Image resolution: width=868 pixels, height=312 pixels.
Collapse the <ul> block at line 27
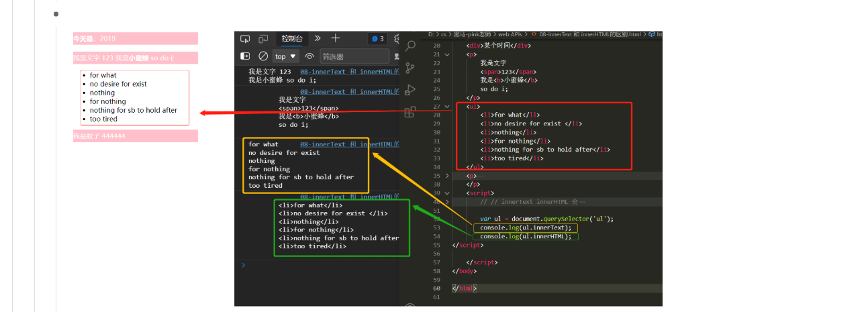coord(448,107)
